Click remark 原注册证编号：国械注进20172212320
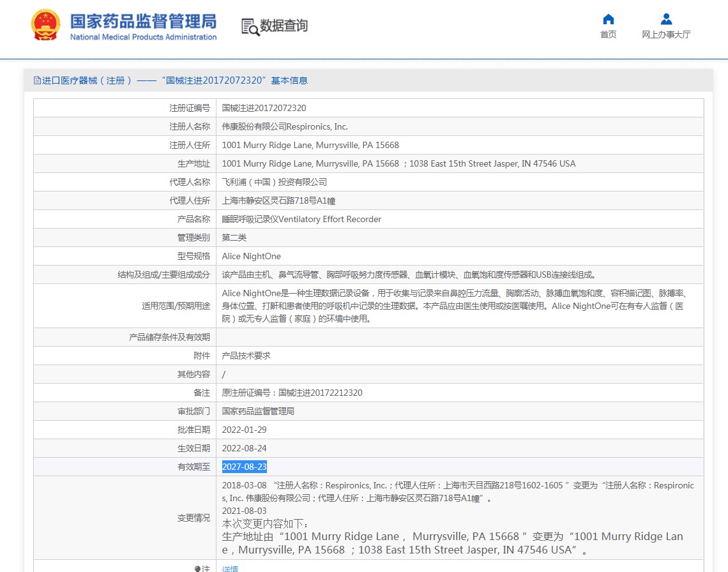Viewport: 728px width, 572px height. coord(292,393)
